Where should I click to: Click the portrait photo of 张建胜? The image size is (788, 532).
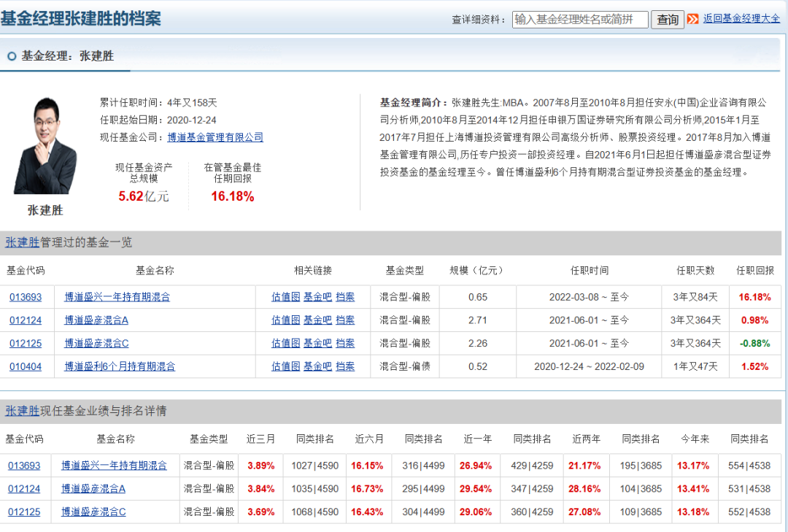pyautogui.click(x=45, y=146)
